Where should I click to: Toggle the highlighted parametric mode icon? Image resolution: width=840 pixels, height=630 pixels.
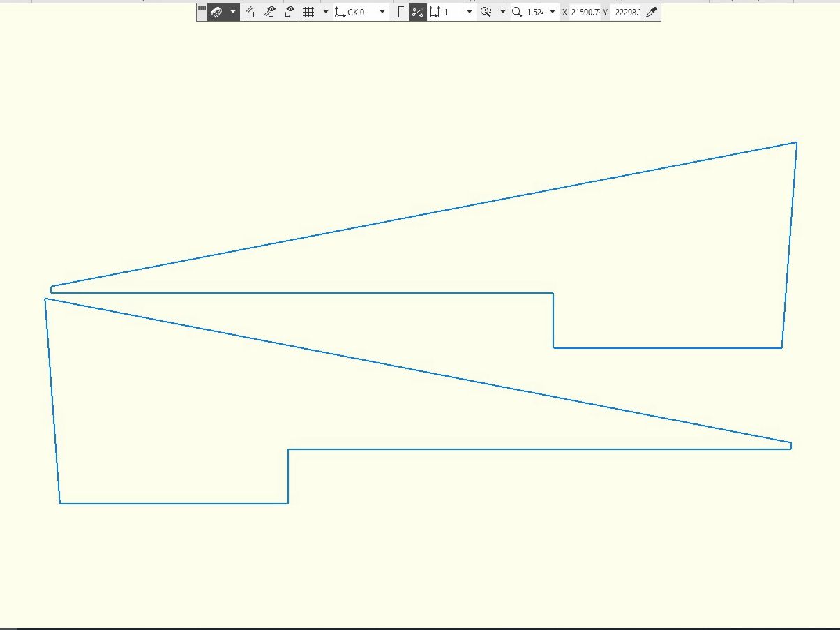418,13
